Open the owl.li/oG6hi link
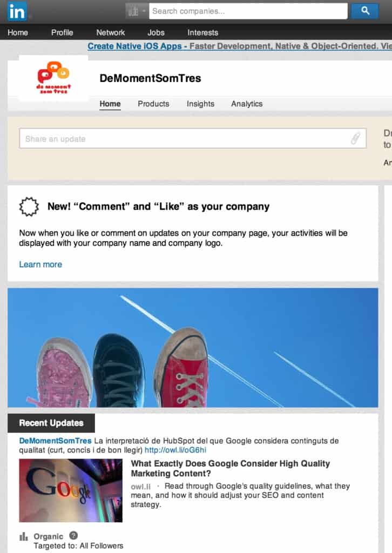The image size is (392, 553). coord(175,450)
